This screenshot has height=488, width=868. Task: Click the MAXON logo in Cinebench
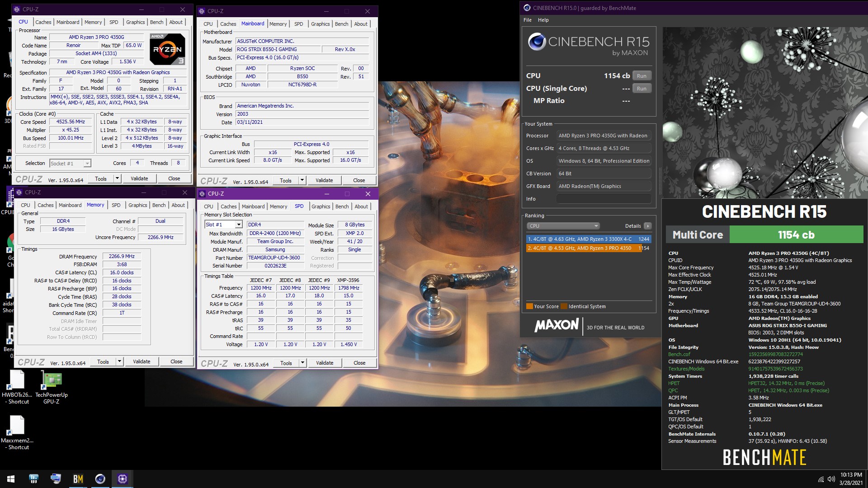pyautogui.click(x=557, y=325)
